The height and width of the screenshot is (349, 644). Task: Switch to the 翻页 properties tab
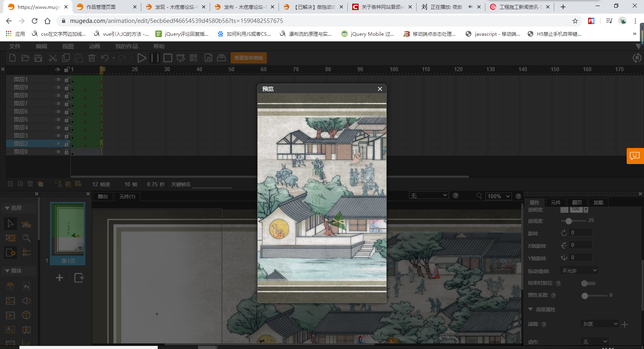(577, 202)
